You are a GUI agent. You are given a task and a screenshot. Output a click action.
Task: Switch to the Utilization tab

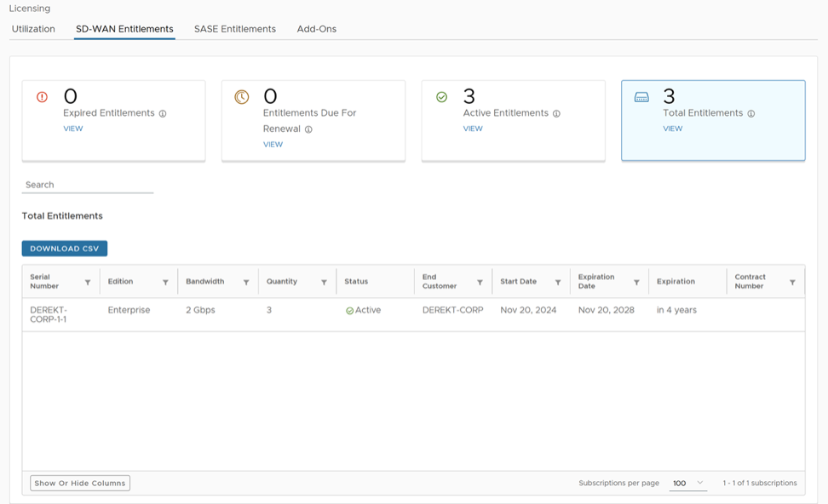[33, 29]
